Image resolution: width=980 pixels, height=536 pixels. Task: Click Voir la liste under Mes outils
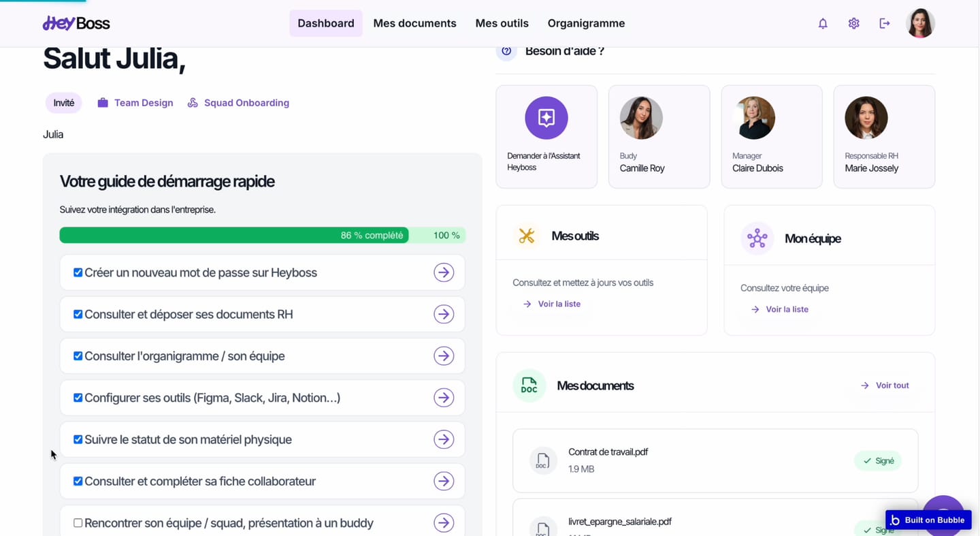point(552,304)
